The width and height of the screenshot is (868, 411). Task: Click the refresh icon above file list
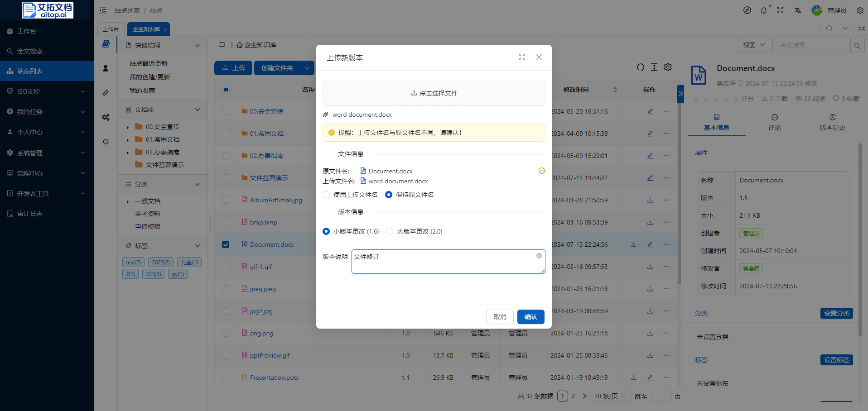coord(640,67)
